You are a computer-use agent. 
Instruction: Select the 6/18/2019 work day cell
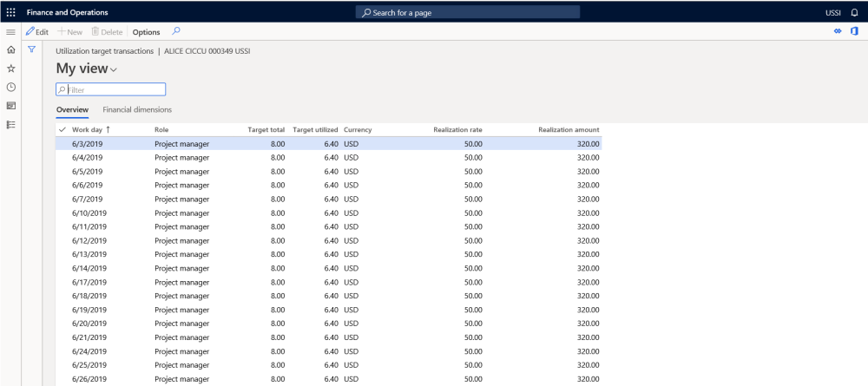pyautogui.click(x=89, y=296)
